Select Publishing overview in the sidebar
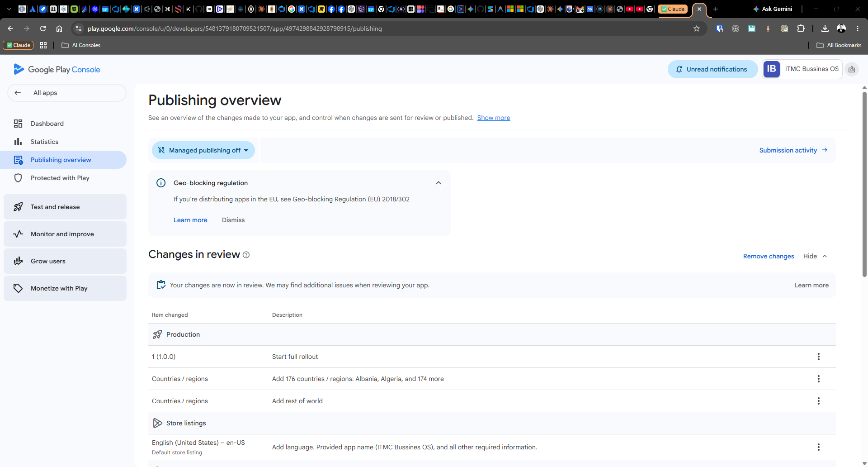The image size is (868, 467). 63,160
